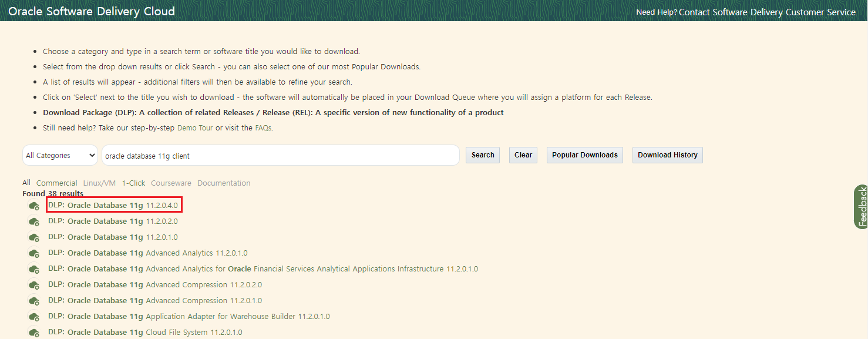Filter results by Documentation
Screen dimensions: 868x339
pyautogui.click(x=224, y=183)
